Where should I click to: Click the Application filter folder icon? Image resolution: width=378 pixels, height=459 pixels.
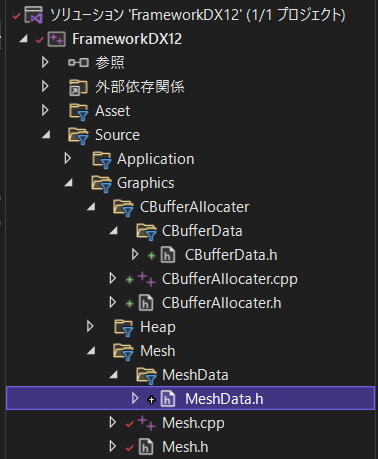point(102,160)
